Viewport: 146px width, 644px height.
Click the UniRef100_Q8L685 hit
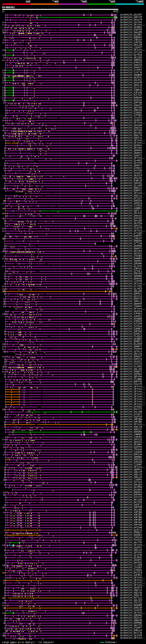[131, 291]
